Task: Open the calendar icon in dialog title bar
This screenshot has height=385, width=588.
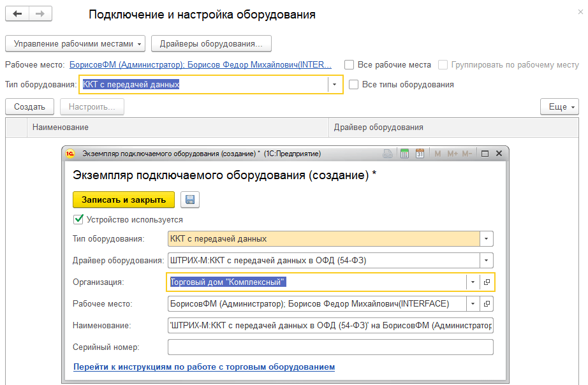Action: pos(420,154)
